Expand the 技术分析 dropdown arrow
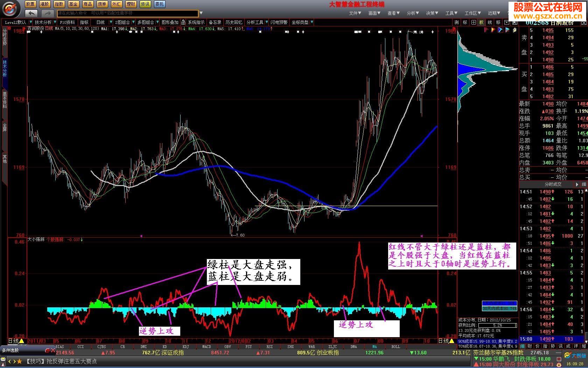 point(55,22)
